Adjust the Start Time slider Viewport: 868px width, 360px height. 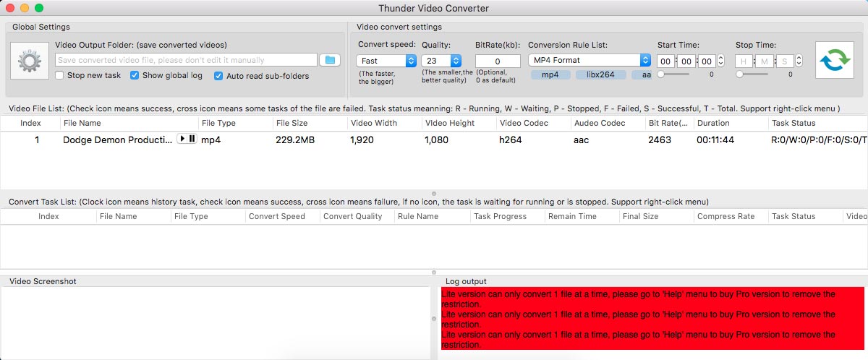tap(661, 74)
